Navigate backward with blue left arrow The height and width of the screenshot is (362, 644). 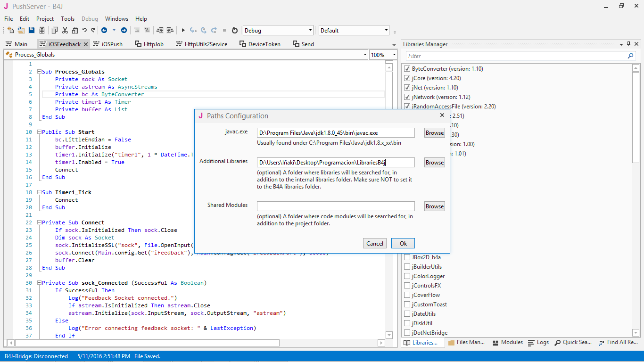104,30
